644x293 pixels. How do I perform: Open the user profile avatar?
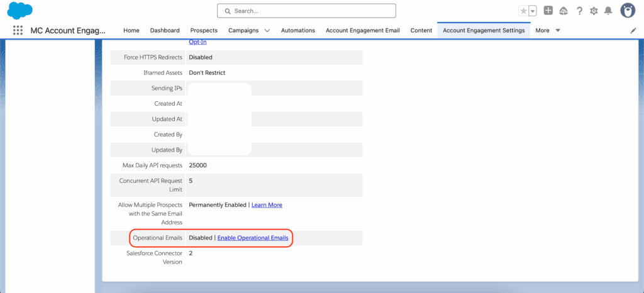coord(628,11)
